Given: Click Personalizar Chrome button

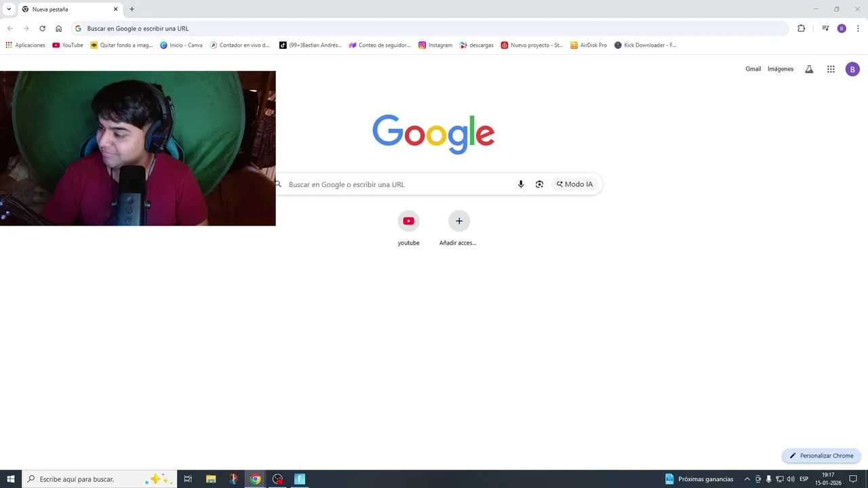Looking at the screenshot, I should coord(821,456).
